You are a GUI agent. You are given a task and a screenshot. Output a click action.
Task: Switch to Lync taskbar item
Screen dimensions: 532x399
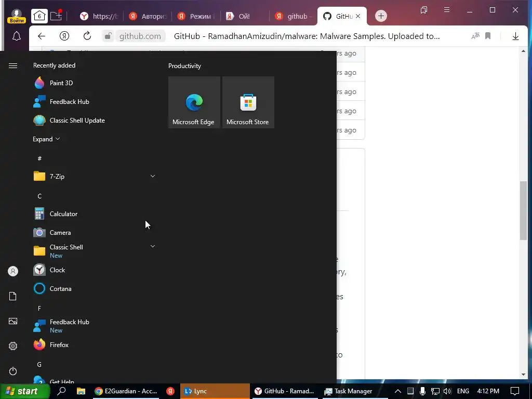click(x=215, y=391)
